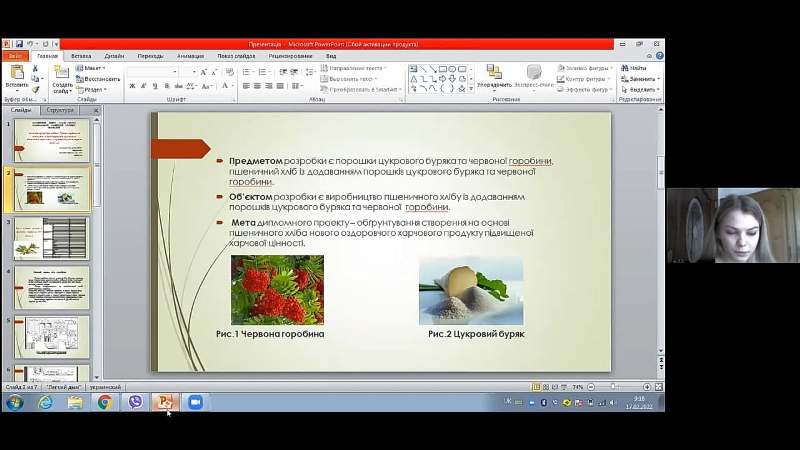Toggle Italic (К) formatting
Viewport: 800px width, 450px height.
click(144, 86)
